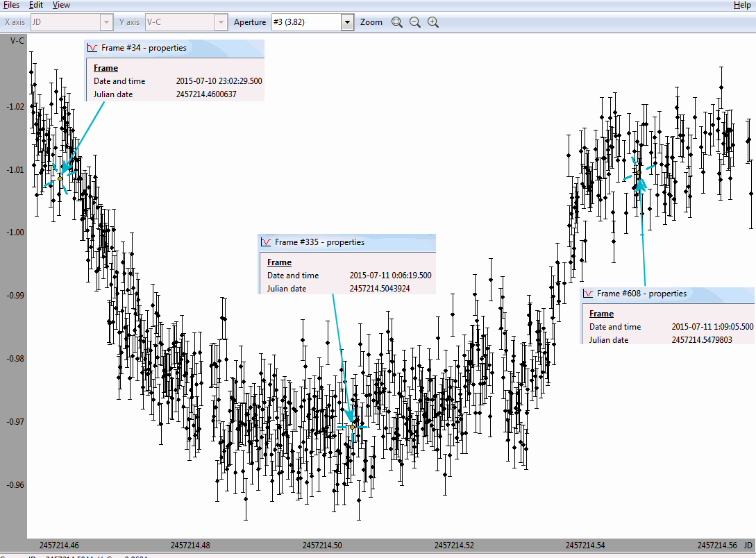
Task: Select the highlighted data point for Frame #335
Action: pyautogui.click(x=352, y=427)
